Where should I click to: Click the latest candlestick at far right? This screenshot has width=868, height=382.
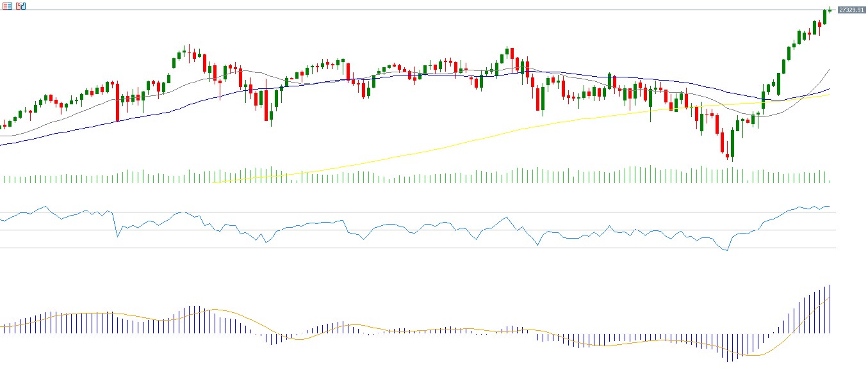tap(830, 9)
